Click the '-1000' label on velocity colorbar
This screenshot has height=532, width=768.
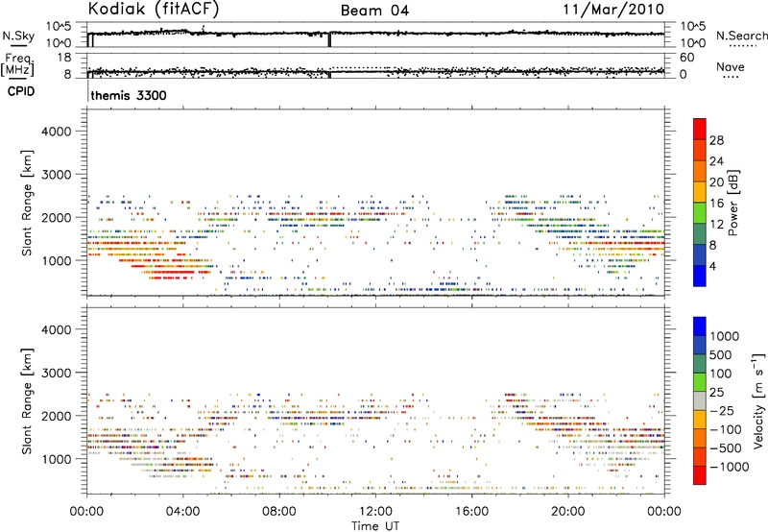tap(729, 467)
